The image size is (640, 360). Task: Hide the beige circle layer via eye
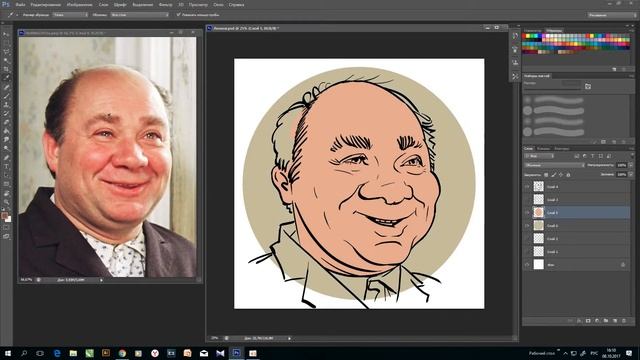pyautogui.click(x=527, y=225)
